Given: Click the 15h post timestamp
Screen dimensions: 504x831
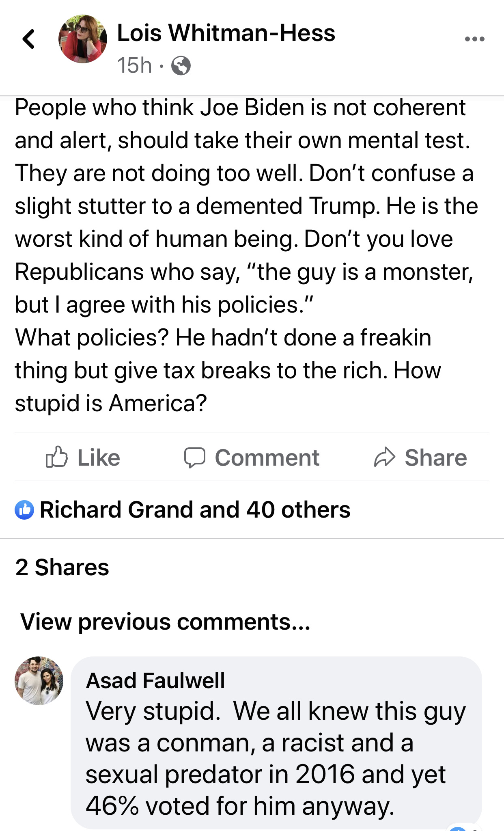Looking at the screenshot, I should [x=134, y=65].
